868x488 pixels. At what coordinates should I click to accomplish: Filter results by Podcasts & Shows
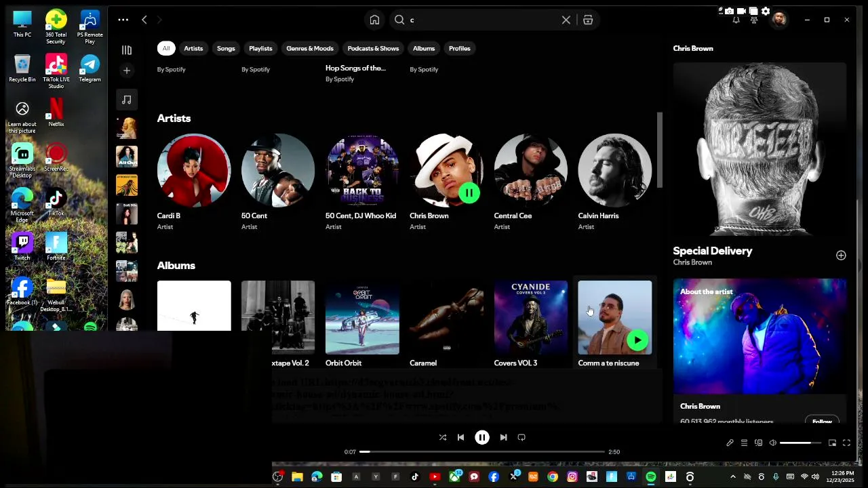[x=373, y=48]
